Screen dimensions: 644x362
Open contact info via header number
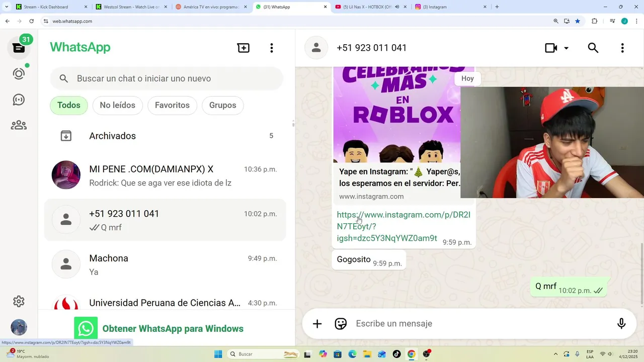click(x=371, y=48)
